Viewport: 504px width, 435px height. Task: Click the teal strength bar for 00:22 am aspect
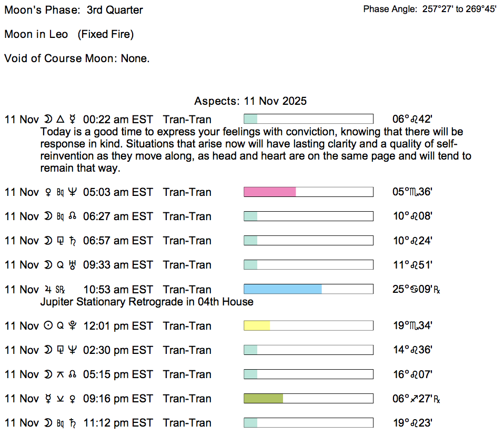(x=250, y=119)
